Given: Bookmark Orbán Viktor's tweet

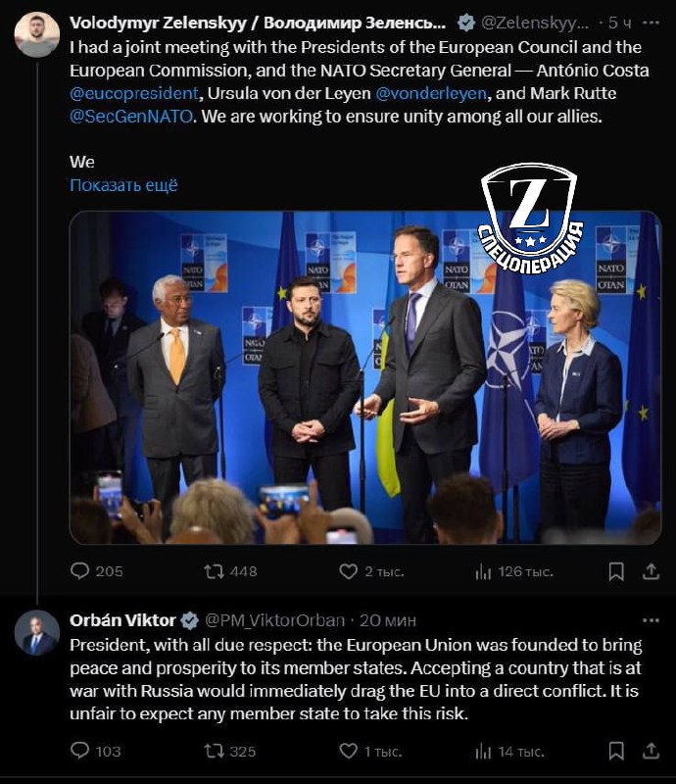Looking at the screenshot, I should pyautogui.click(x=616, y=751).
